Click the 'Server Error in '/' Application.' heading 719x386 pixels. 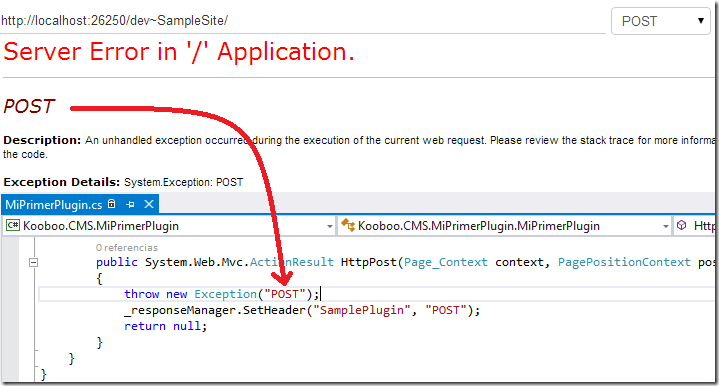coord(179,52)
